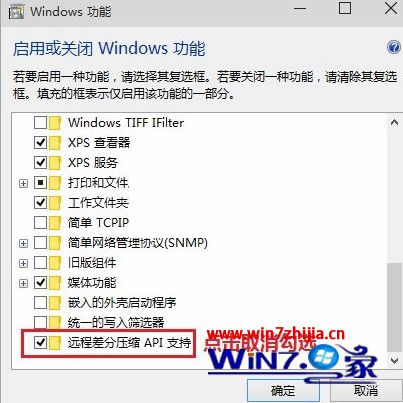The height and width of the screenshot is (403, 403).
Task: Expand the 媒体功能 tree node
Action: (x=23, y=283)
